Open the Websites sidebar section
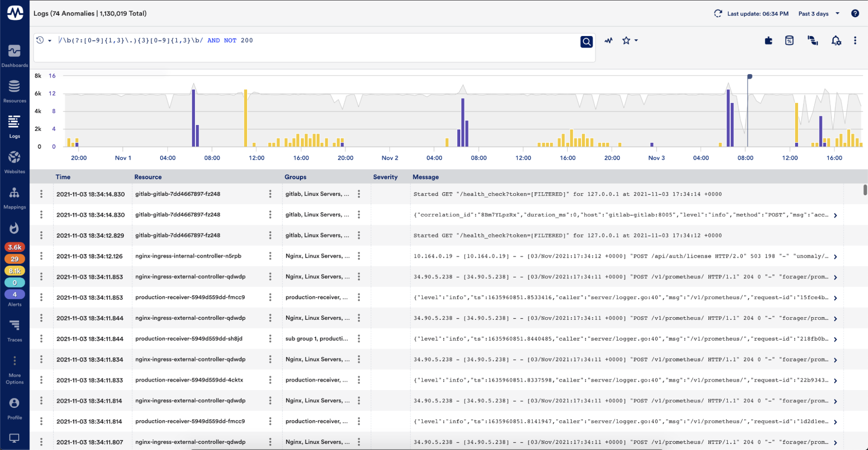Viewport: 868px width, 450px height. [x=14, y=162]
